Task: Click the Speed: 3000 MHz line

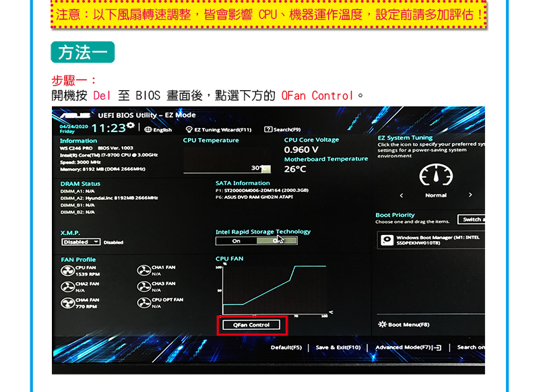Action: [x=80, y=162]
